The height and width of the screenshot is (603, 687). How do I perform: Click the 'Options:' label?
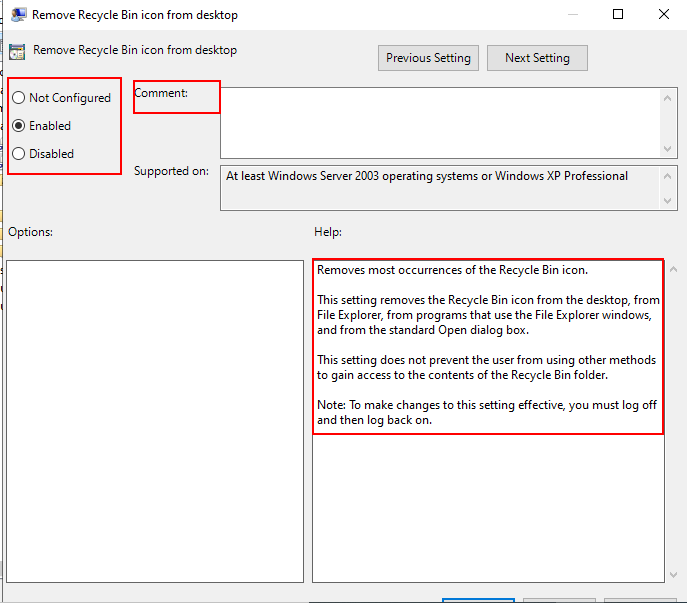(30, 232)
